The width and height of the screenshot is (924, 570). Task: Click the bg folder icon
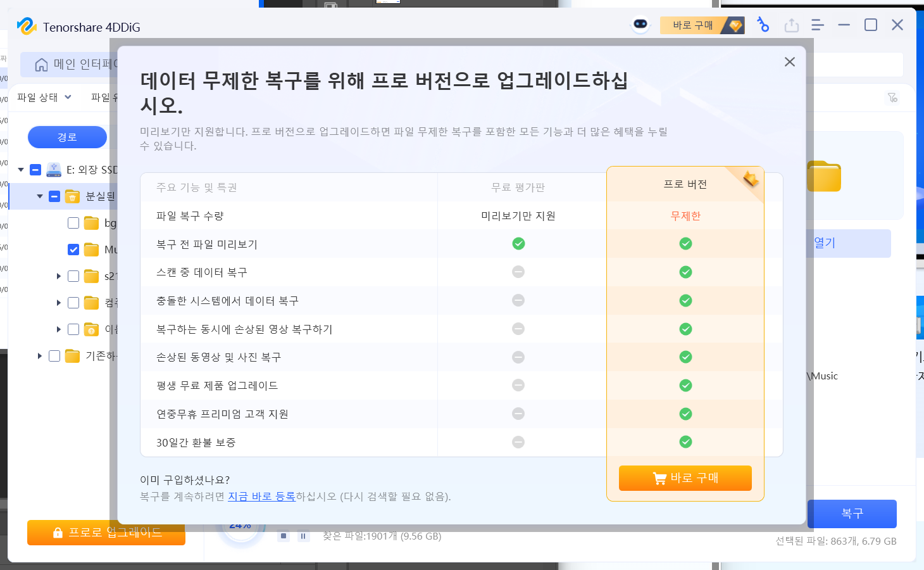pos(91,223)
